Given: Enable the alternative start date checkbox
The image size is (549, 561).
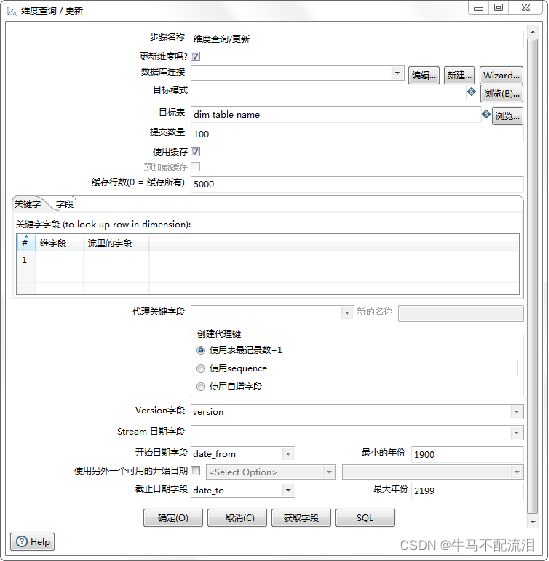Looking at the screenshot, I should tap(196, 470).
